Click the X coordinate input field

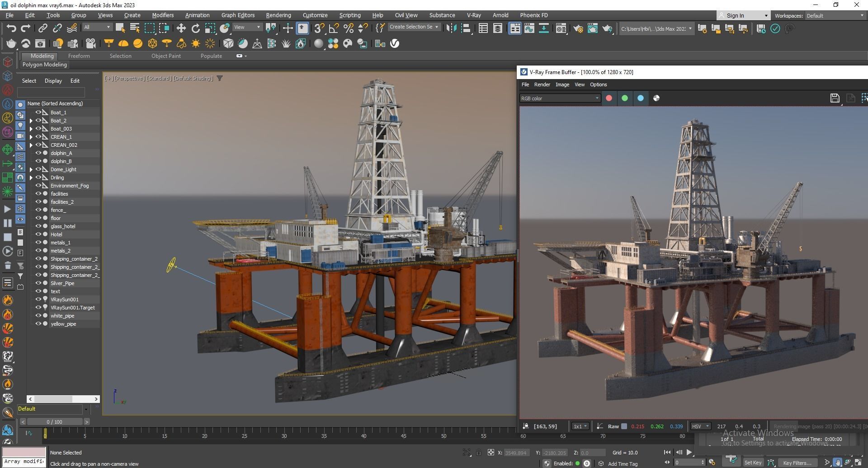pyautogui.click(x=516, y=453)
